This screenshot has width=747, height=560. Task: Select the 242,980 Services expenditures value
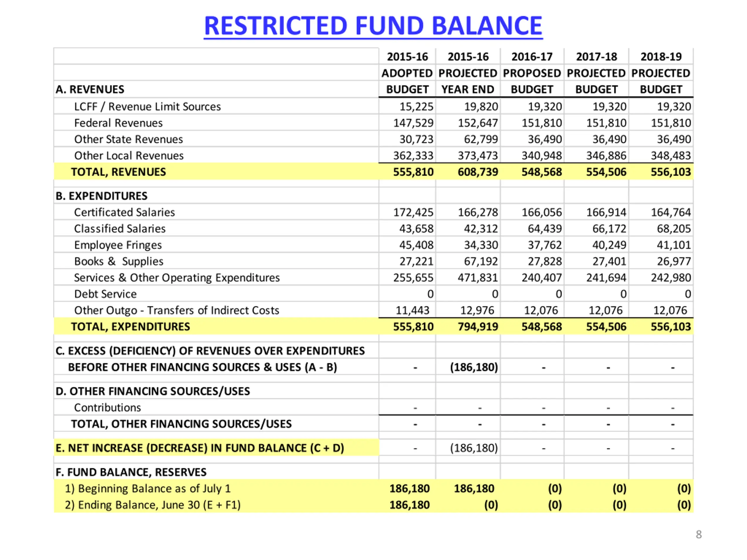click(x=671, y=277)
